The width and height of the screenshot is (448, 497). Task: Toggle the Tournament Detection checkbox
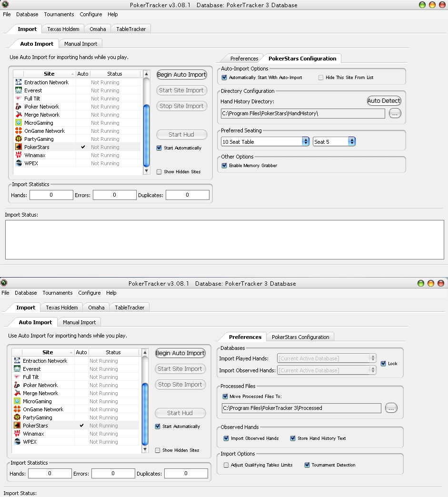pyautogui.click(x=307, y=465)
